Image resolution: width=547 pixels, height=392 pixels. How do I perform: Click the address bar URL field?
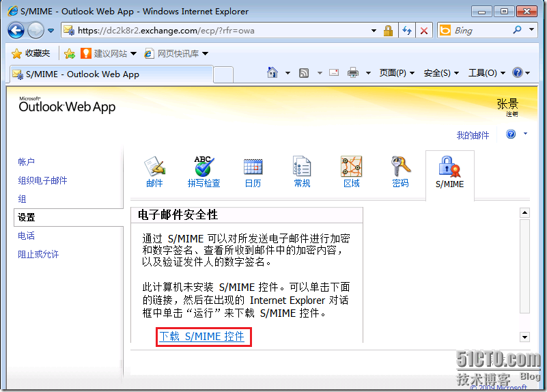click(x=219, y=31)
